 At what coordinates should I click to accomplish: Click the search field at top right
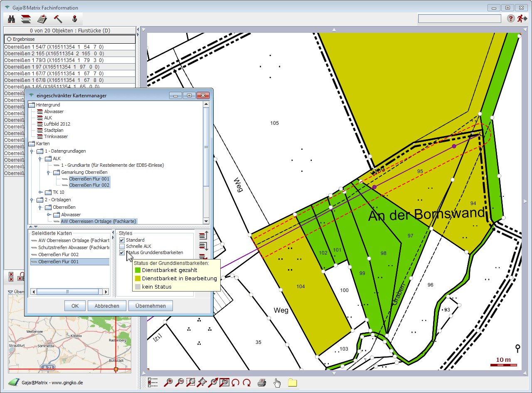pyautogui.click(x=459, y=19)
